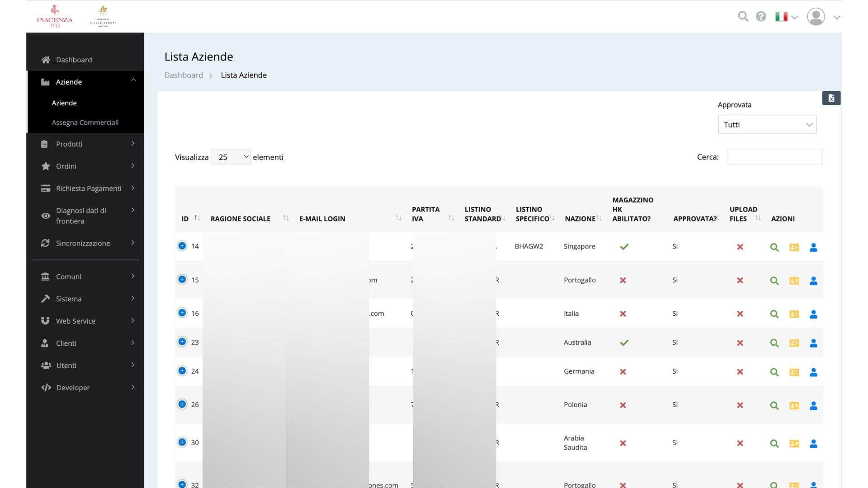The image size is (868, 488).
Task: Click green HK warehouse check for Singapore
Action: coord(624,247)
